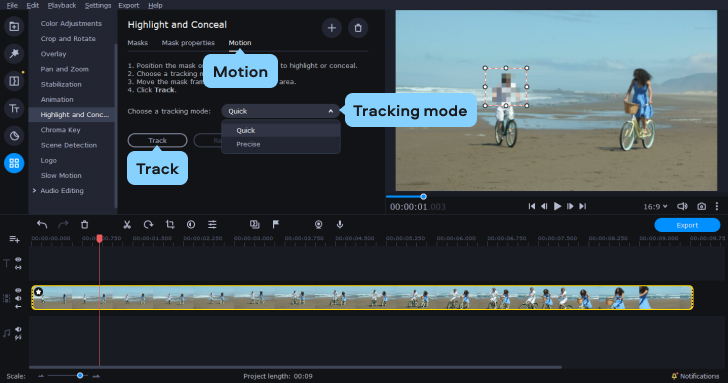Screen dimensions: 728x383
Task: Open the Export menu
Action: 129,5
